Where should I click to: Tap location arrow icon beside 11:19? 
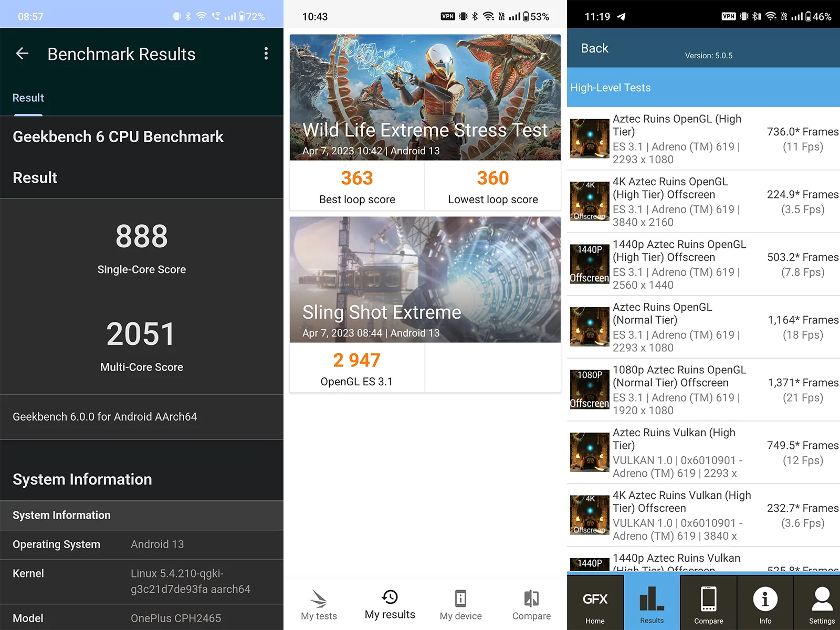[621, 16]
